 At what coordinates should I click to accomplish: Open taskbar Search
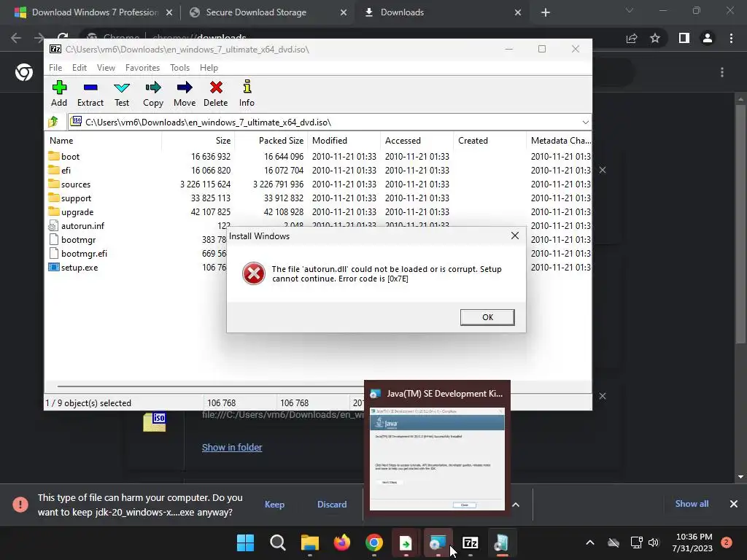(278, 542)
